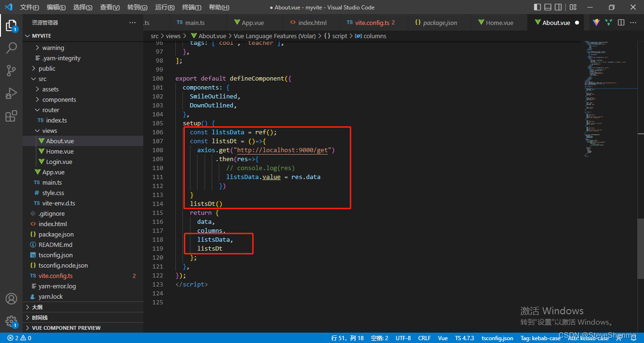Click line and column indicator 行 51, 列 18
The width and height of the screenshot is (644, 343).
click(347, 338)
